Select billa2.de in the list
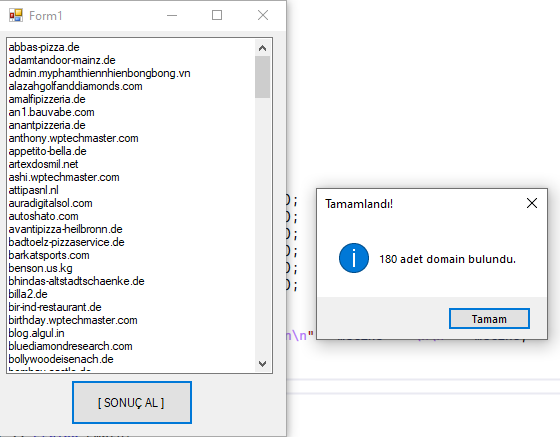Image resolution: width=560 pixels, height=437 pixels. 28,294
